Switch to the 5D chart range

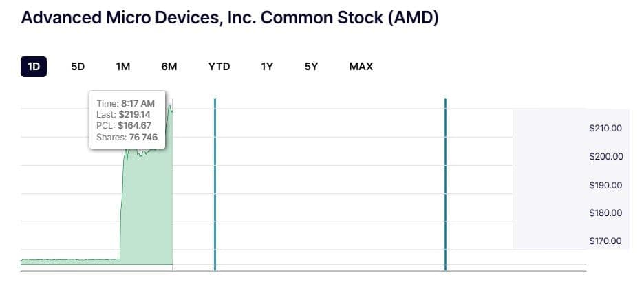pos(78,67)
